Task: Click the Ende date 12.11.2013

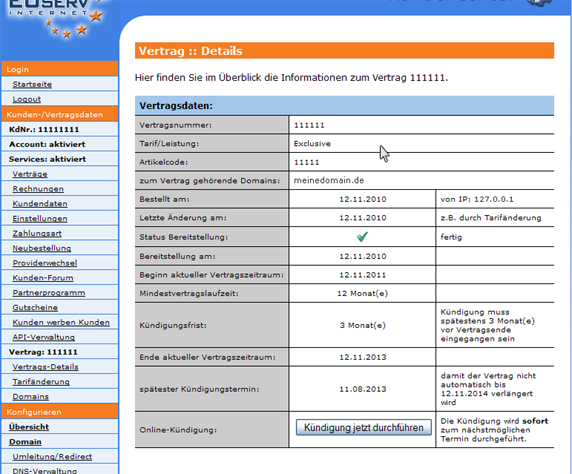Action: [363, 357]
